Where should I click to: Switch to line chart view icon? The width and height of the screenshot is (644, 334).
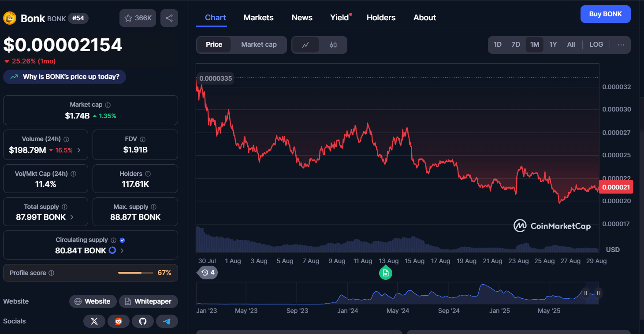click(305, 45)
